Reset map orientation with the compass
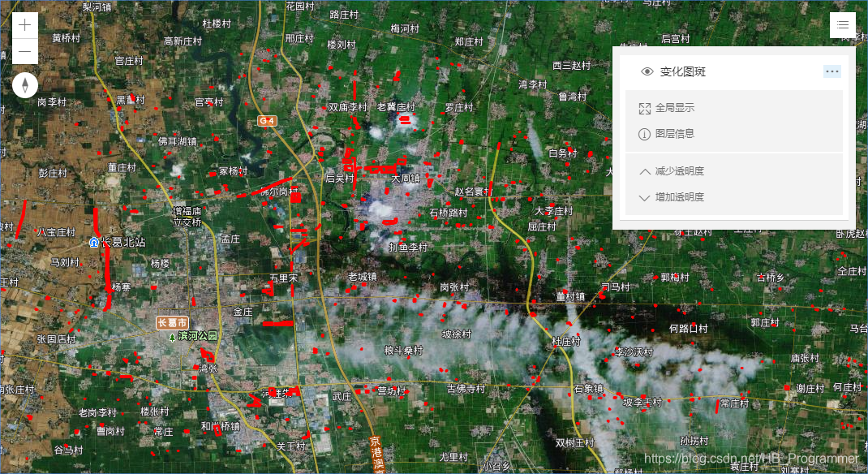The width and height of the screenshot is (868, 474). tap(25, 84)
